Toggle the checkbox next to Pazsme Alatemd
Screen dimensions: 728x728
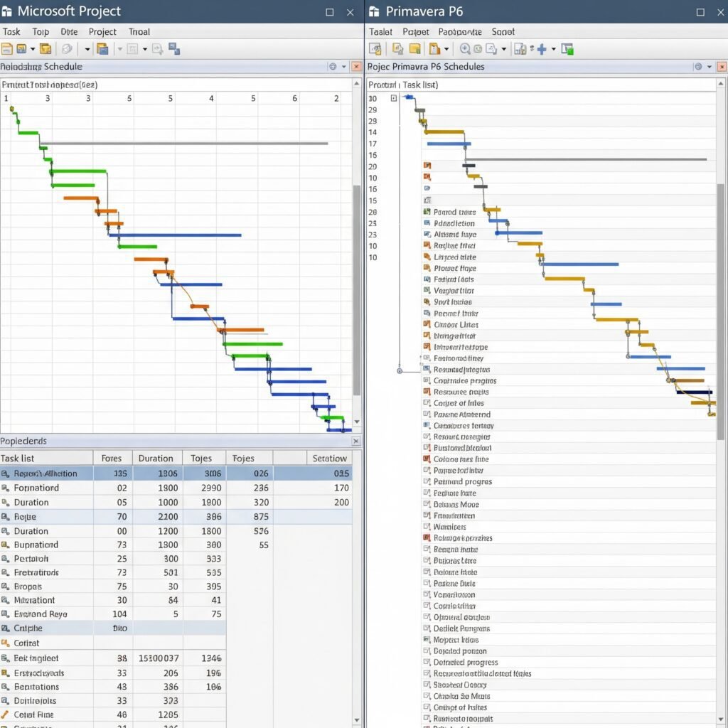point(427,414)
